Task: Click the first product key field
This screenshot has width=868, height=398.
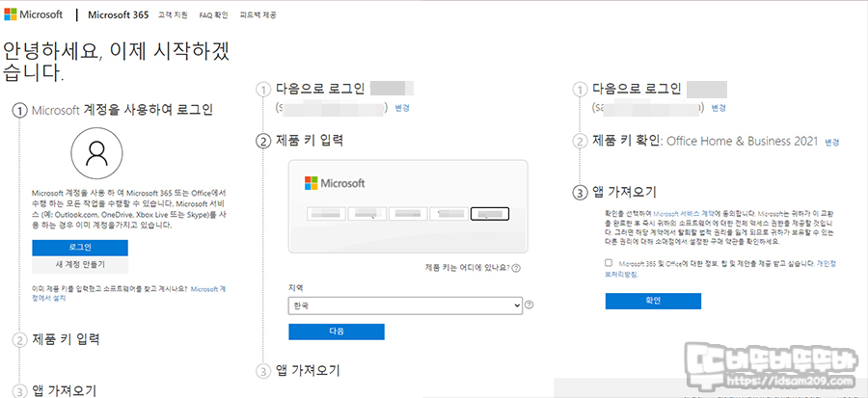Action: [x=327, y=213]
